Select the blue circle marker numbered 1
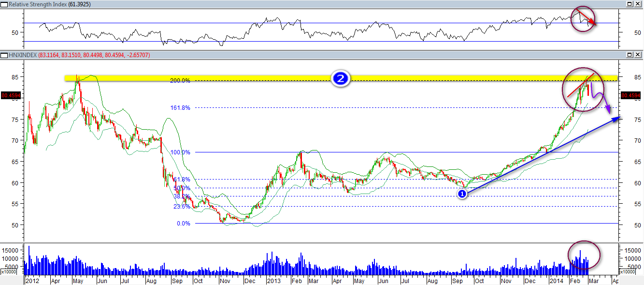 tap(461, 194)
